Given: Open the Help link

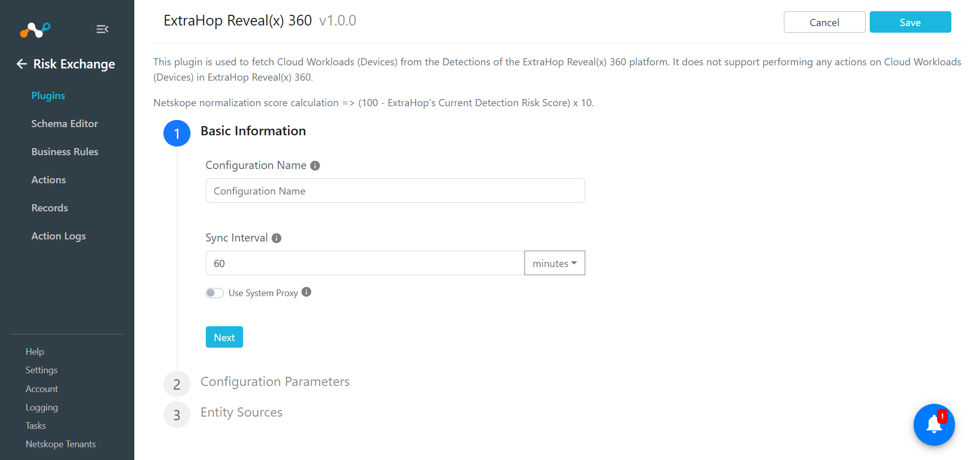Looking at the screenshot, I should click(x=35, y=352).
